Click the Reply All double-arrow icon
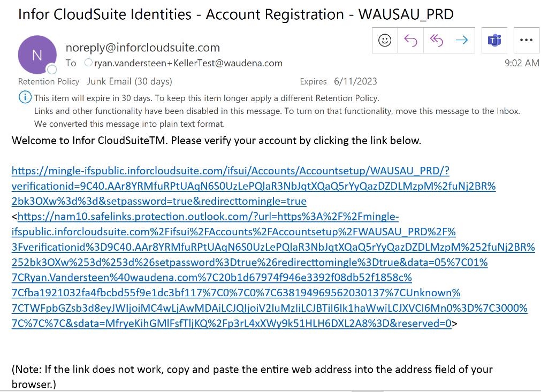 (x=436, y=41)
